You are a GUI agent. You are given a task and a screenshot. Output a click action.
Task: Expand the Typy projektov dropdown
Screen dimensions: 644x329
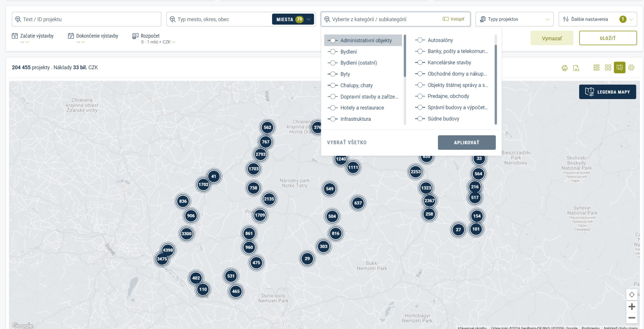tap(514, 19)
